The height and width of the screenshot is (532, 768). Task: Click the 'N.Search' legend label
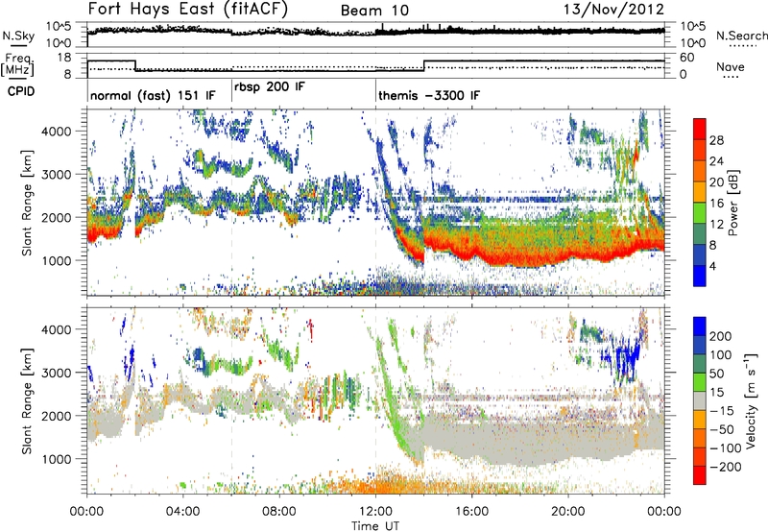(x=741, y=36)
